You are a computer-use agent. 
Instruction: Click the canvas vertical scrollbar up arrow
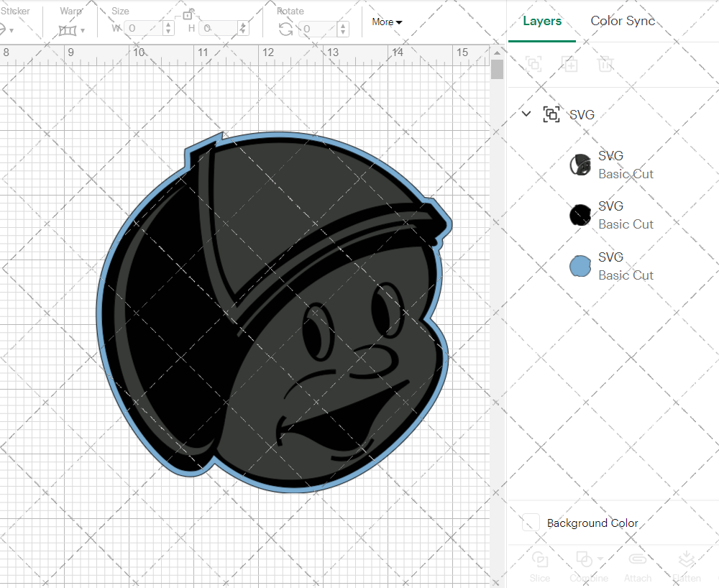pos(497,52)
